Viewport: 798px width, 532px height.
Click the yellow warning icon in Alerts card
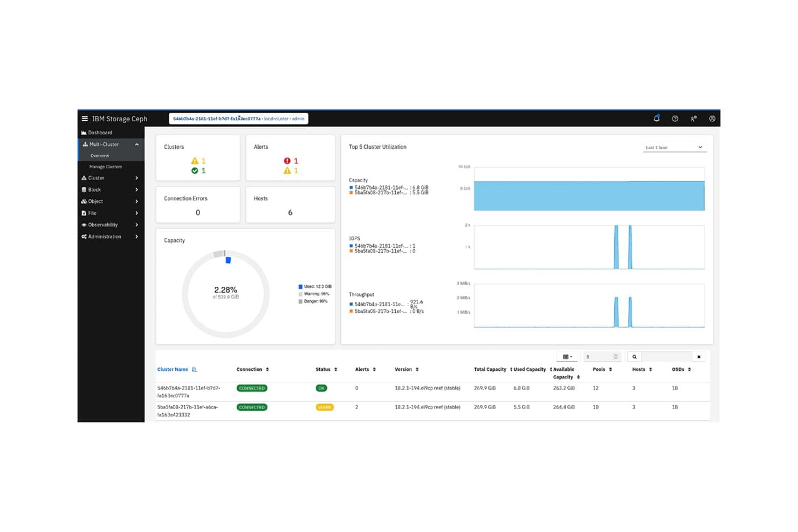tap(287, 170)
